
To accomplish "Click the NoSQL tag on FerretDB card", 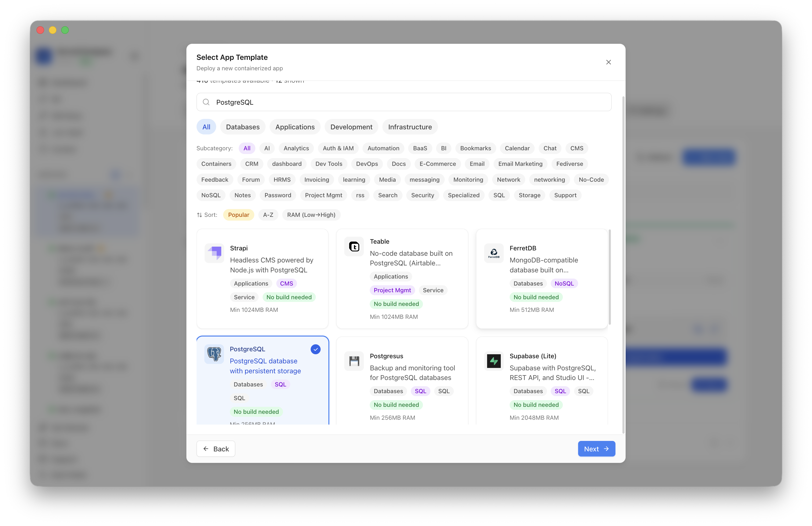I will (564, 283).
